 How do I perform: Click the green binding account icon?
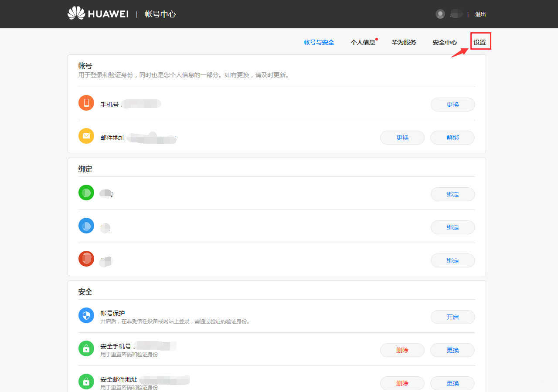pyautogui.click(x=86, y=193)
